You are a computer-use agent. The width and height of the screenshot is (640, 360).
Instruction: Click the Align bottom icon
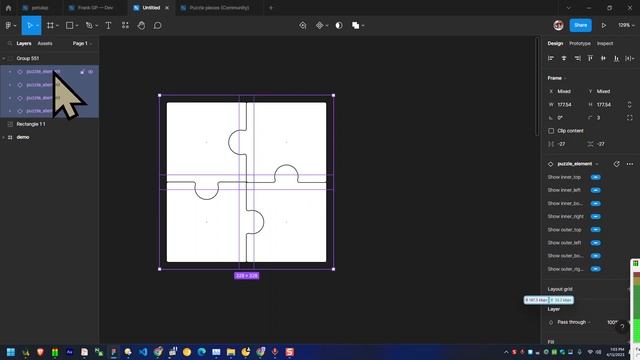[616, 58]
